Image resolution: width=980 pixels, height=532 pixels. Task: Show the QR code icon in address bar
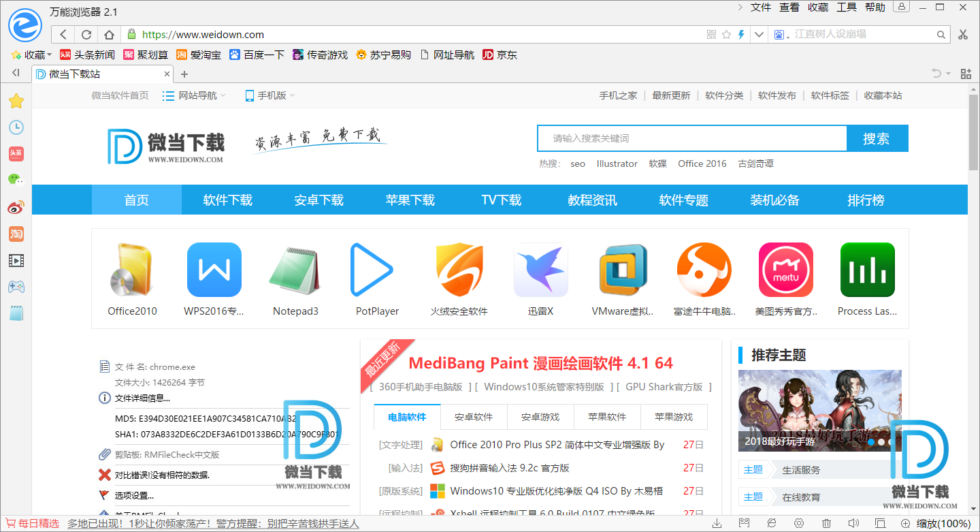(712, 34)
